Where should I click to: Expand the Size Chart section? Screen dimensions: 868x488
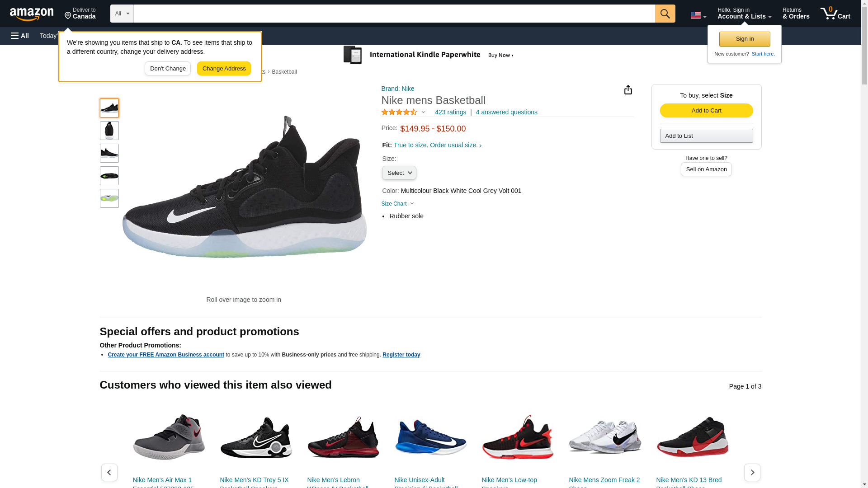coord(398,204)
